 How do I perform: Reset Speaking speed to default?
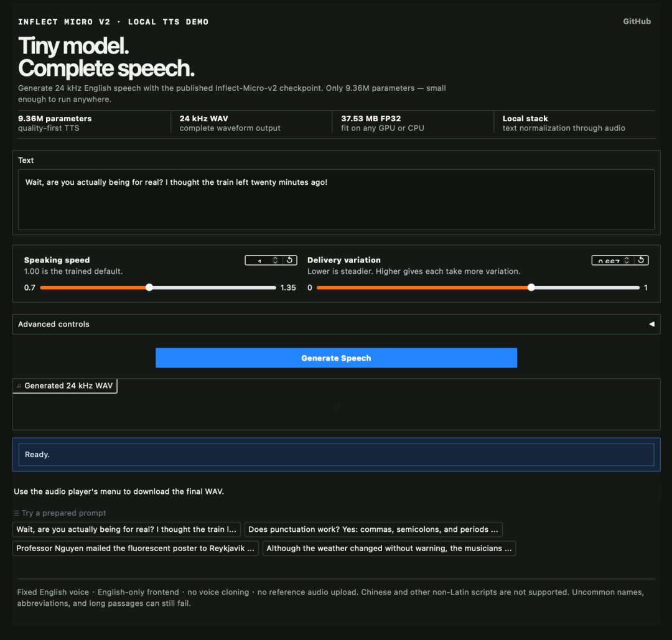click(x=290, y=260)
